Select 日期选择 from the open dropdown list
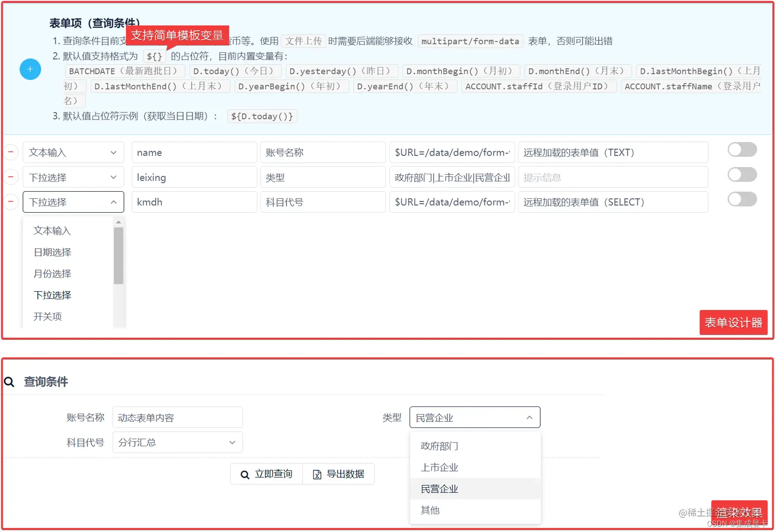Viewport: 775px width, 532px height. click(52, 252)
